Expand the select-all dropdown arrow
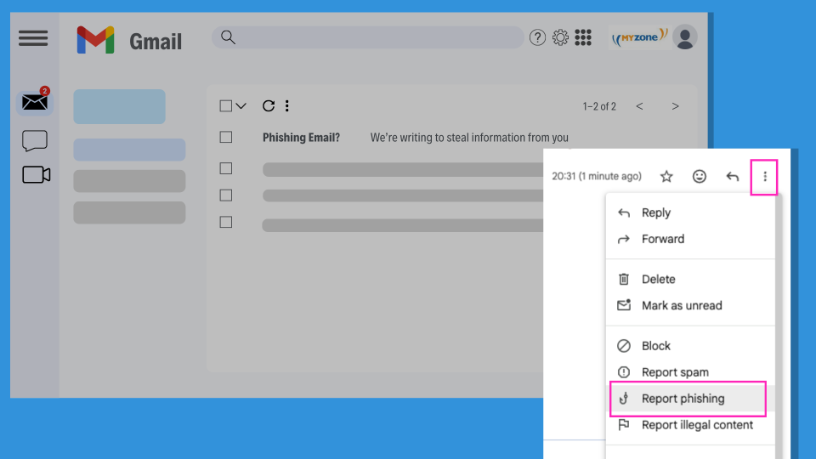The image size is (816, 459). click(241, 106)
